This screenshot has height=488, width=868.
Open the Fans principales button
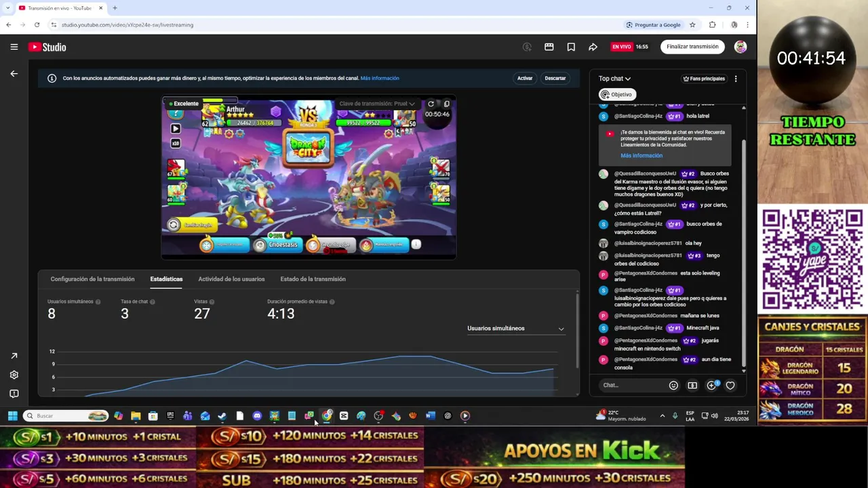click(704, 79)
